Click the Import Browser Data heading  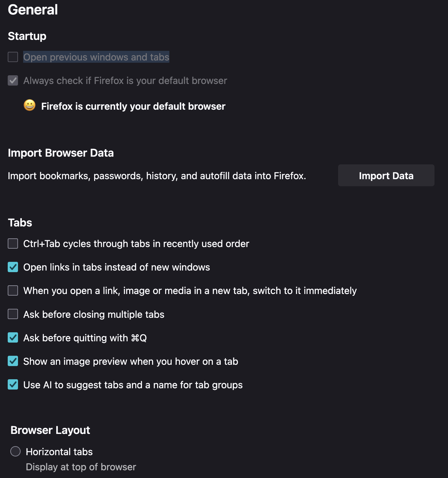click(x=61, y=153)
